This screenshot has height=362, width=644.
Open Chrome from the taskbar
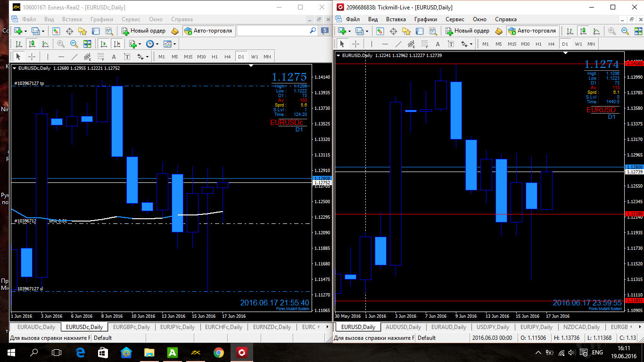click(218, 352)
